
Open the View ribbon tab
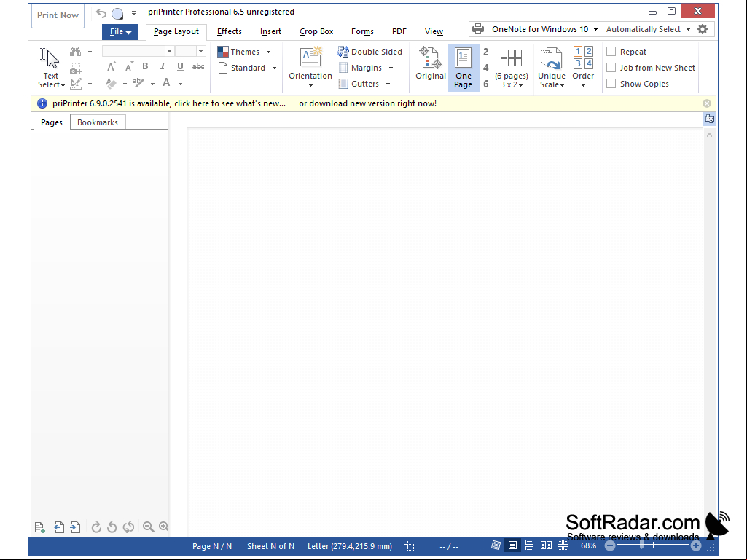click(x=434, y=31)
